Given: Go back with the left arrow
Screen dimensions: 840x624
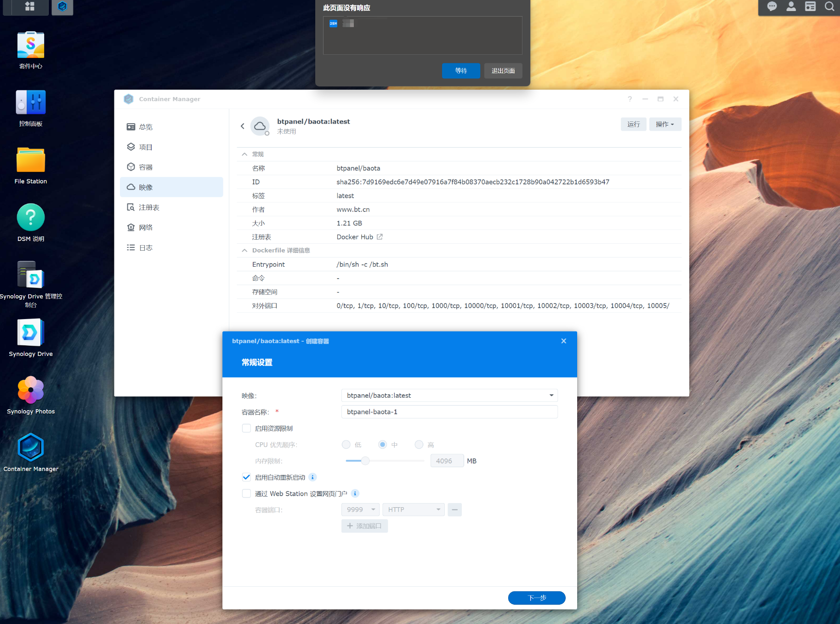Looking at the screenshot, I should pyautogui.click(x=243, y=126).
